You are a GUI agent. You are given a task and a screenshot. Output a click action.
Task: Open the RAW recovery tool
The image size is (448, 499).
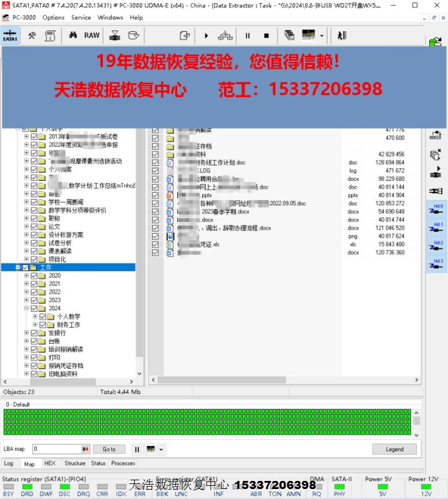92,36
